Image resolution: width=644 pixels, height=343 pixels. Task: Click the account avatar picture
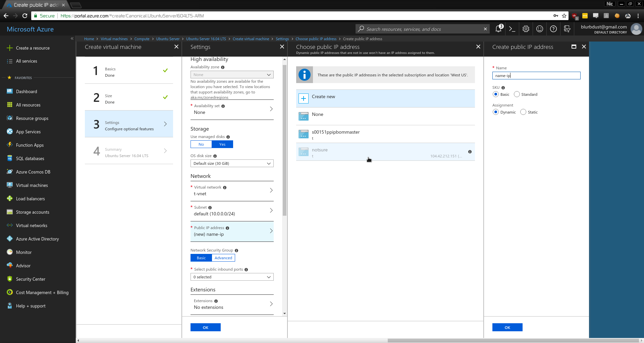click(x=636, y=29)
